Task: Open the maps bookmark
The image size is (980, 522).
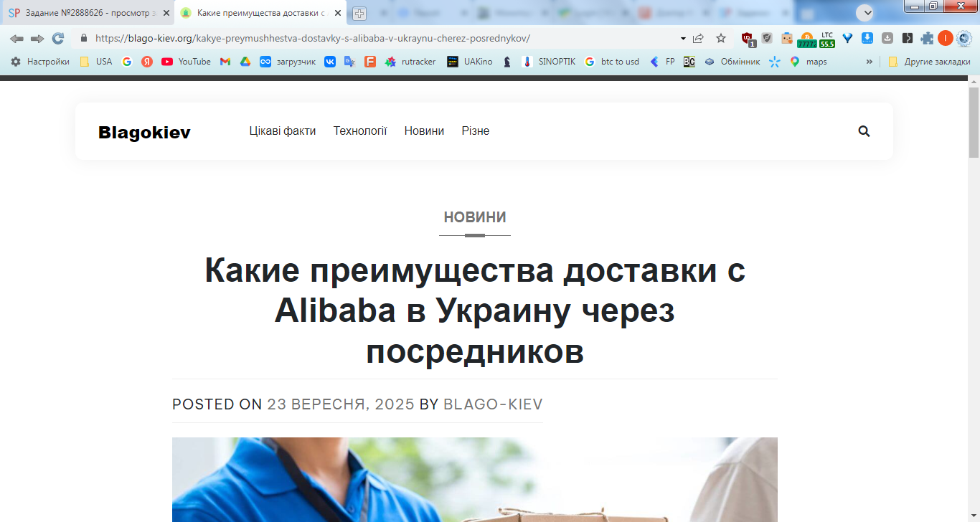Action: (809, 62)
